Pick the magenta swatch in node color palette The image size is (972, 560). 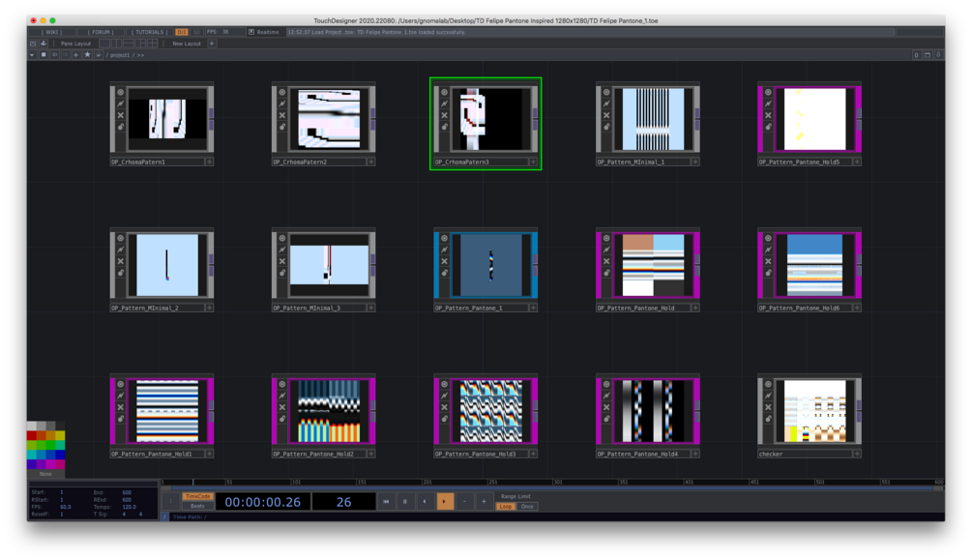51,464
